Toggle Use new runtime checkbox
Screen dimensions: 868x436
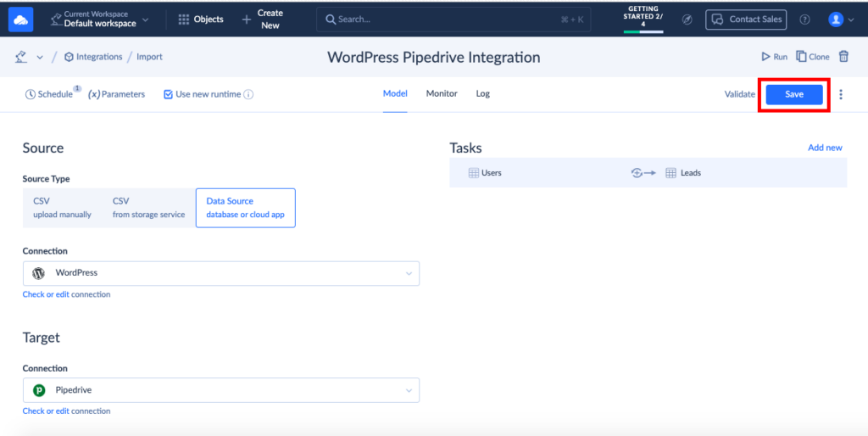[169, 94]
